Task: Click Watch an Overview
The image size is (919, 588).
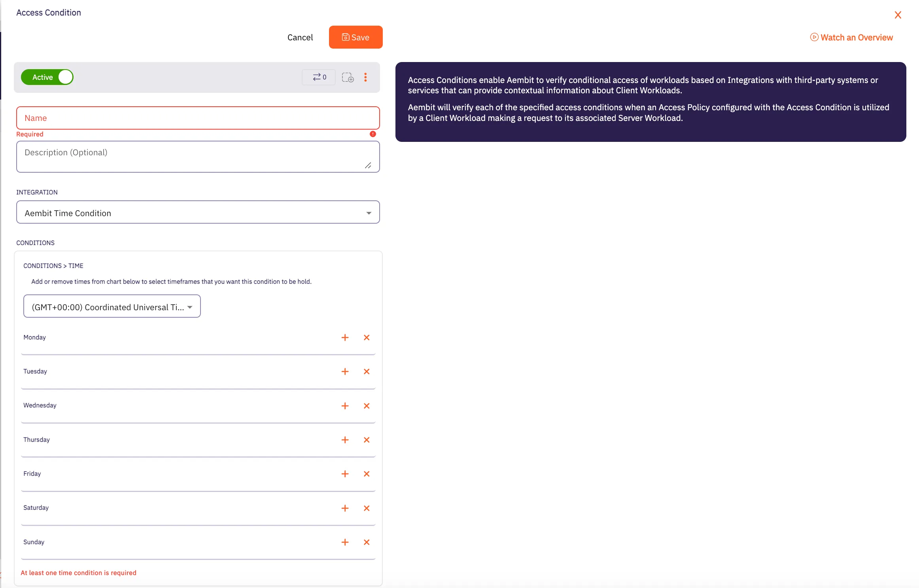Action: pyautogui.click(x=852, y=37)
